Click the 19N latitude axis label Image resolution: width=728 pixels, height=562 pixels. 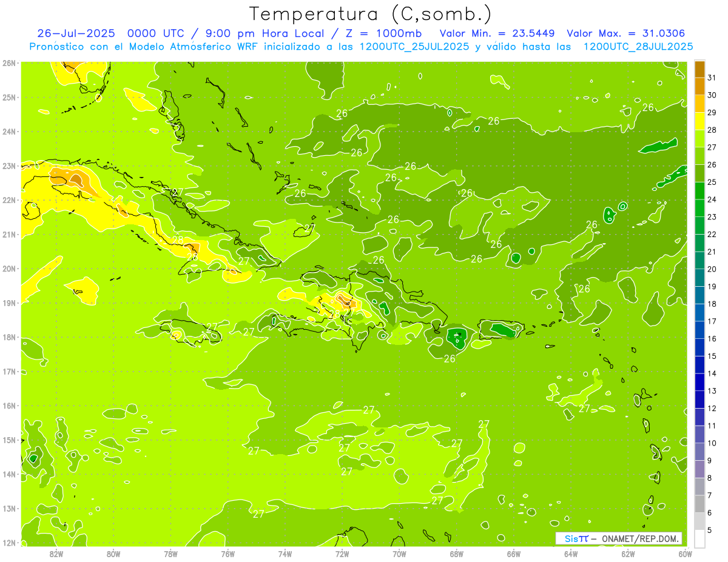point(8,303)
